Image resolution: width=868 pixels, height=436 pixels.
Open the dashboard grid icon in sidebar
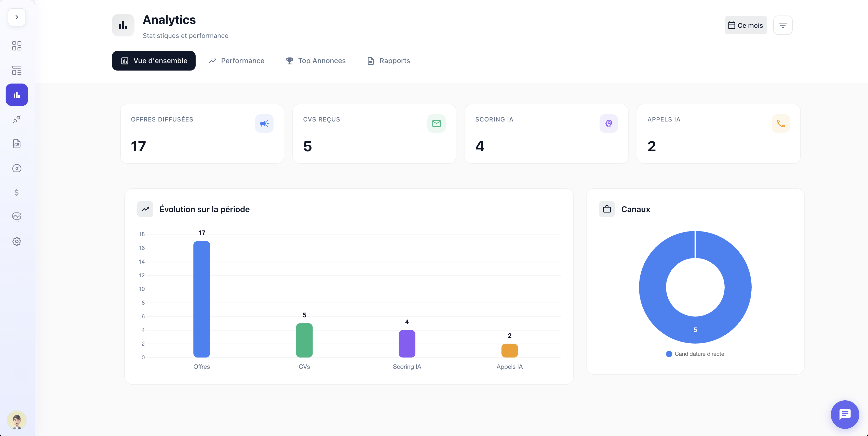tap(17, 46)
